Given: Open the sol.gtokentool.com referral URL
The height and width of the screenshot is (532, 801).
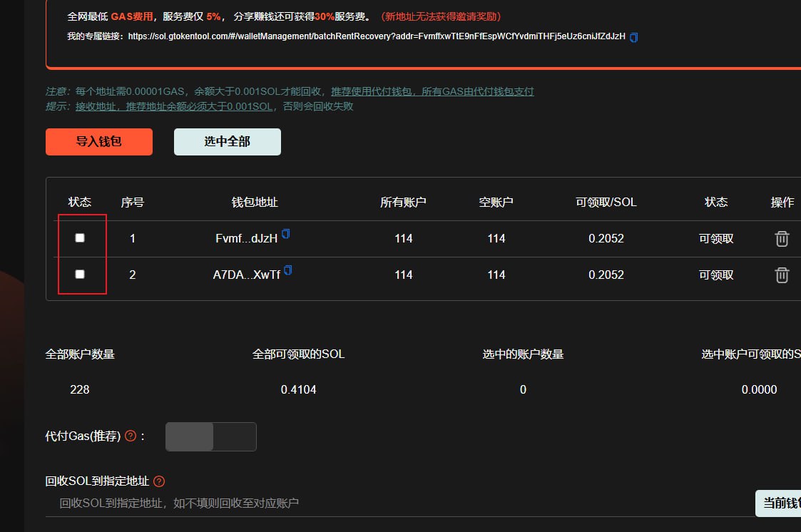Looking at the screenshot, I should (377, 36).
